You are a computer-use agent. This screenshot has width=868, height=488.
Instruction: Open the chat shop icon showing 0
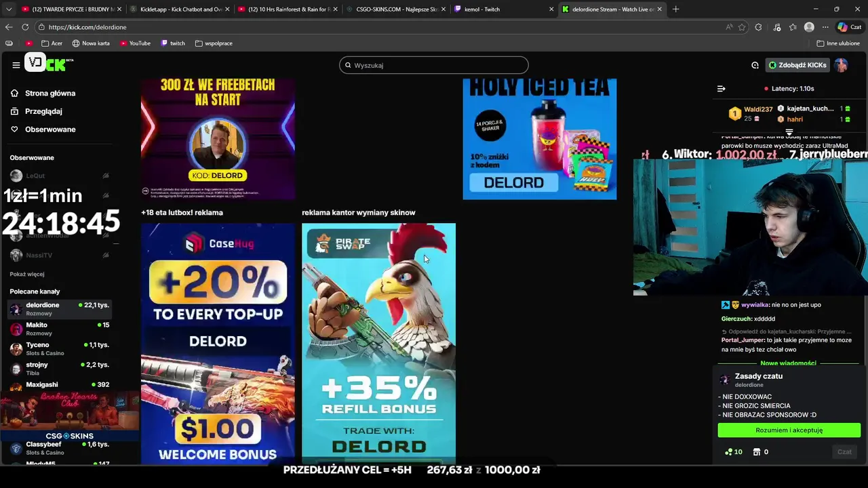[760, 452]
